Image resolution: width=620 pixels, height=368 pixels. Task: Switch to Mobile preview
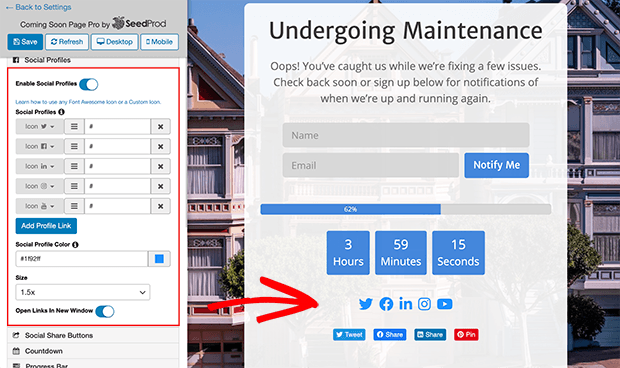click(159, 42)
